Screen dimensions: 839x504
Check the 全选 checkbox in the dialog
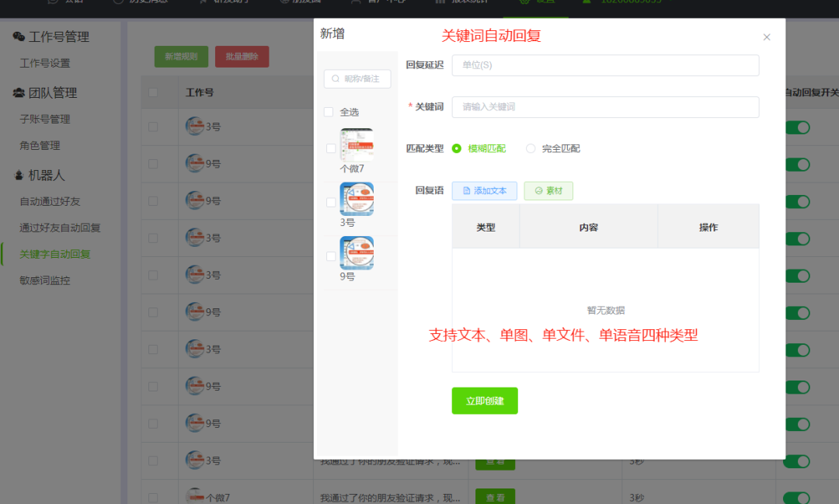click(x=329, y=112)
